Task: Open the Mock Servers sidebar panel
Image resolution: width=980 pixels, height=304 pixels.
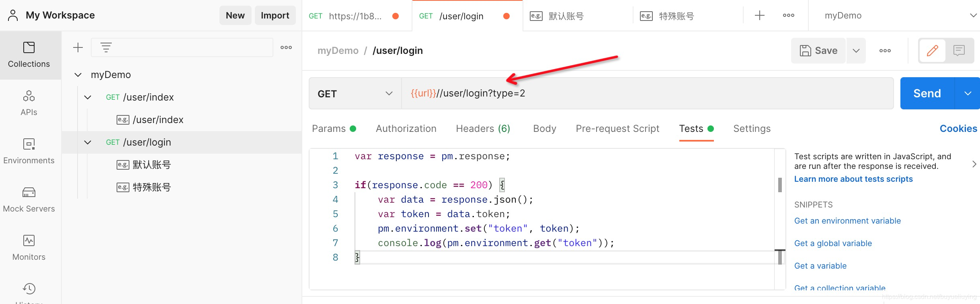Action: tap(29, 200)
